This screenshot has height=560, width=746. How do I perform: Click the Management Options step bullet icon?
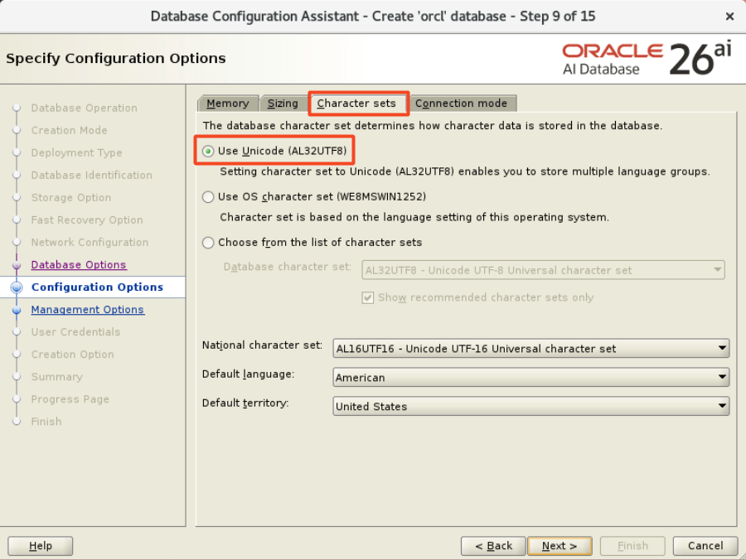[16, 310]
